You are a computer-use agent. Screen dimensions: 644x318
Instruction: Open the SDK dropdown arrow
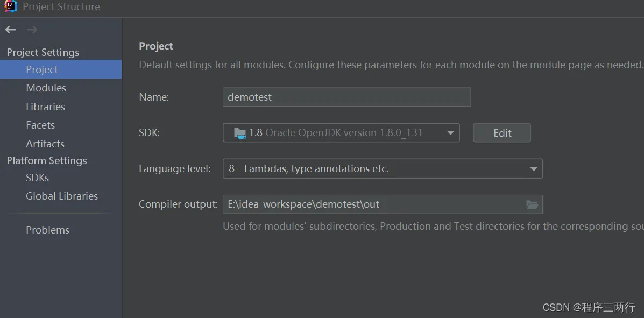point(450,133)
